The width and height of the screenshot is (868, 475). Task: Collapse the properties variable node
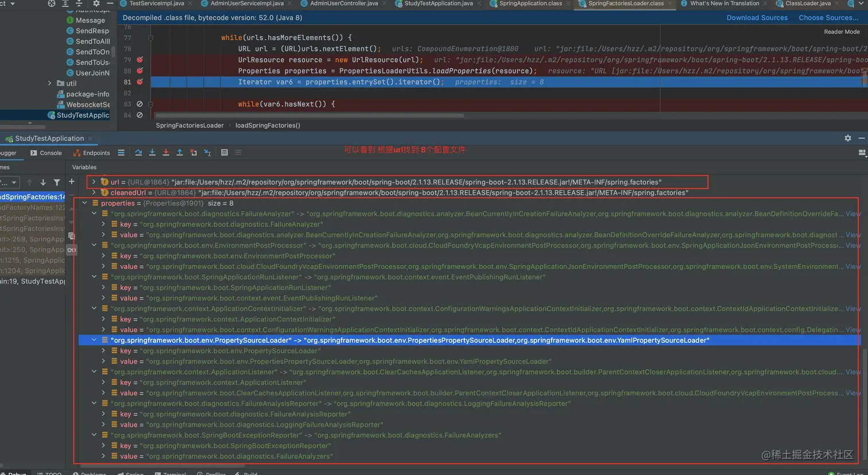84,203
